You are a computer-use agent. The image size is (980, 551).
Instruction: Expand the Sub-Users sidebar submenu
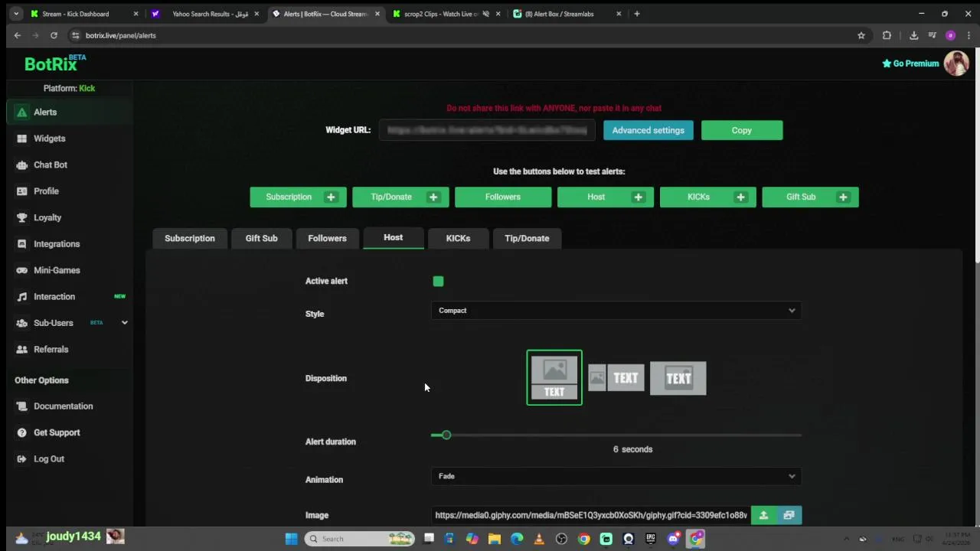pos(124,323)
